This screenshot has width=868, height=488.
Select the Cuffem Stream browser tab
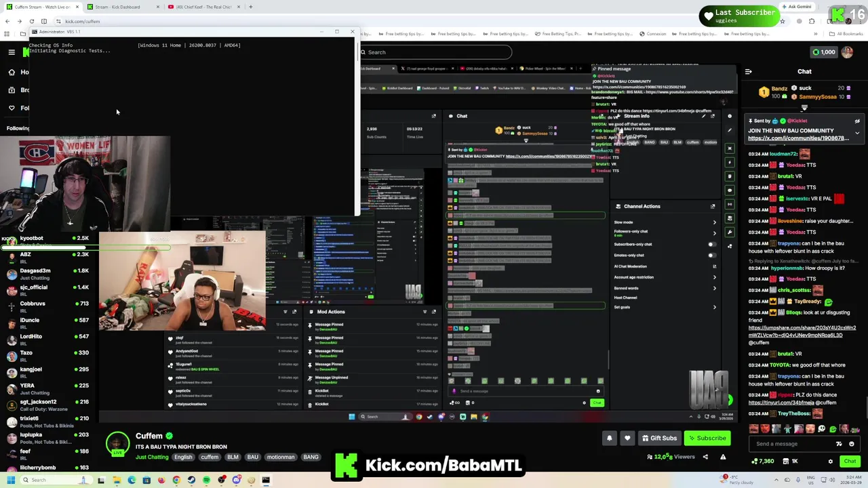pos(41,7)
